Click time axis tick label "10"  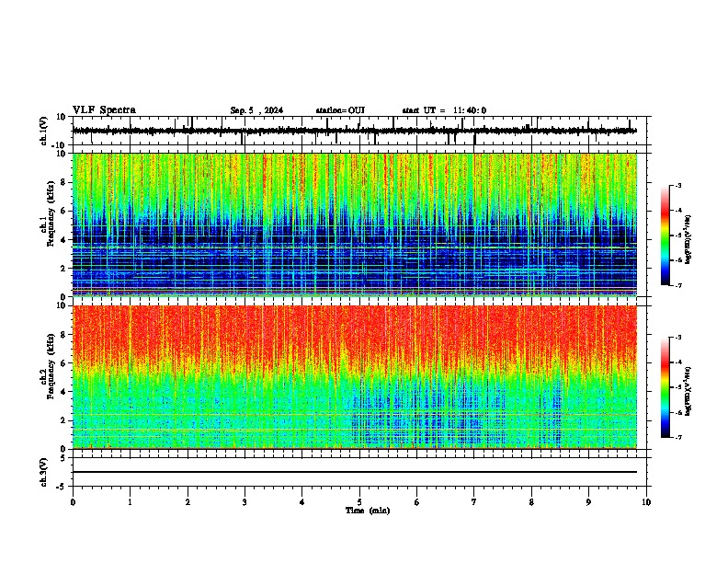coord(646,502)
